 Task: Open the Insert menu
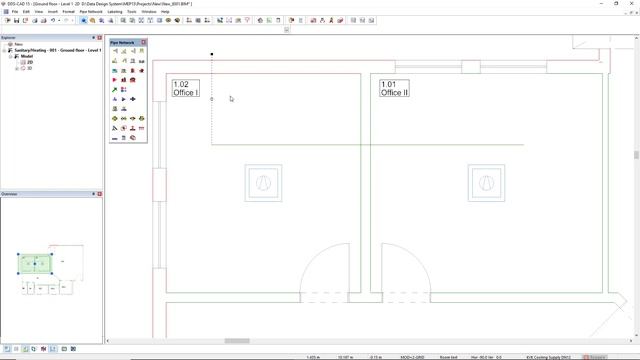[53, 12]
